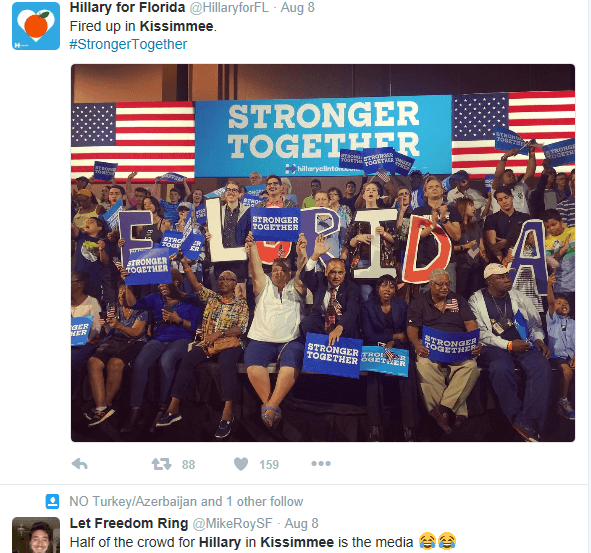Image resolution: width=591 pixels, height=553 pixels.
Task: Open the @MikeRoySF handle
Action: (232, 523)
